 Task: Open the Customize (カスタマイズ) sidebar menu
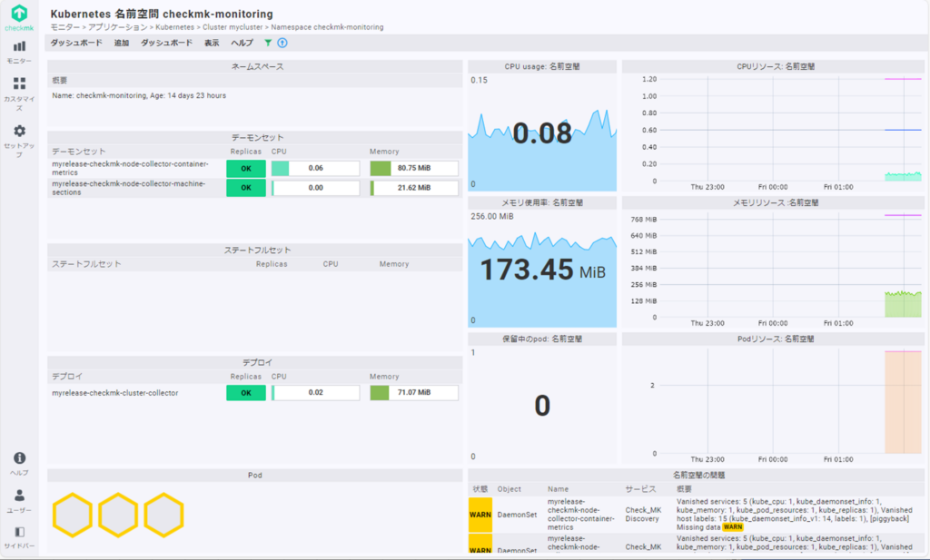tap(19, 93)
